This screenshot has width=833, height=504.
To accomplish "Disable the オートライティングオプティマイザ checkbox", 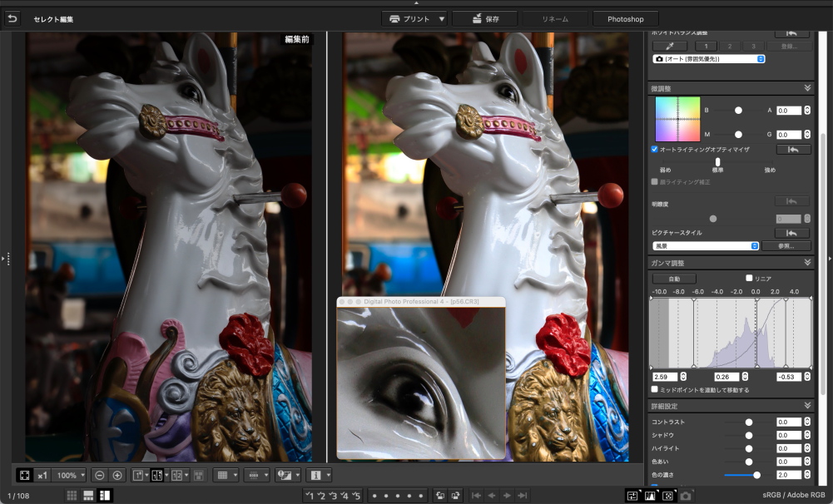I will coord(655,150).
